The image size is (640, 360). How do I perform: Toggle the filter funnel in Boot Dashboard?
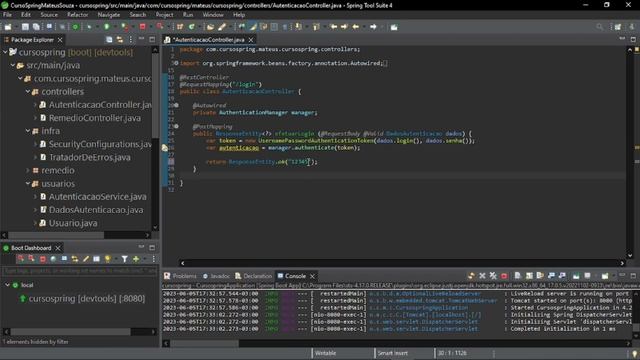click(124, 259)
